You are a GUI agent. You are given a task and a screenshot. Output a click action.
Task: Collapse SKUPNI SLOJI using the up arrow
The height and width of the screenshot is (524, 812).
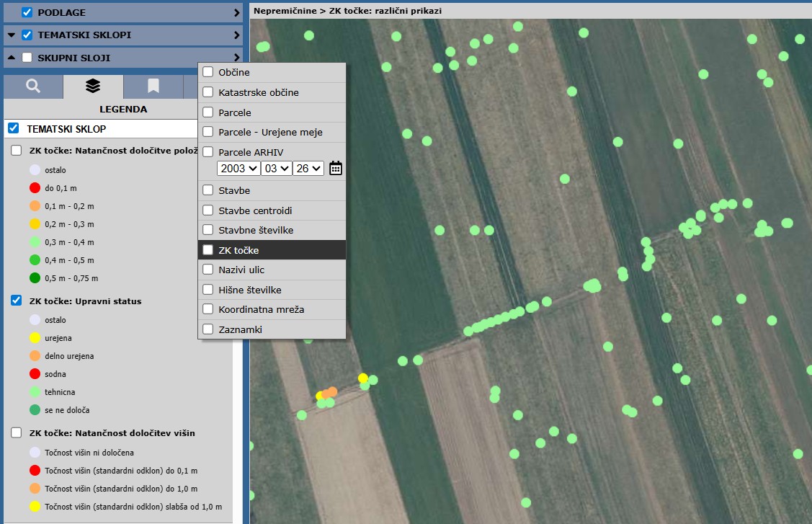click(11, 58)
